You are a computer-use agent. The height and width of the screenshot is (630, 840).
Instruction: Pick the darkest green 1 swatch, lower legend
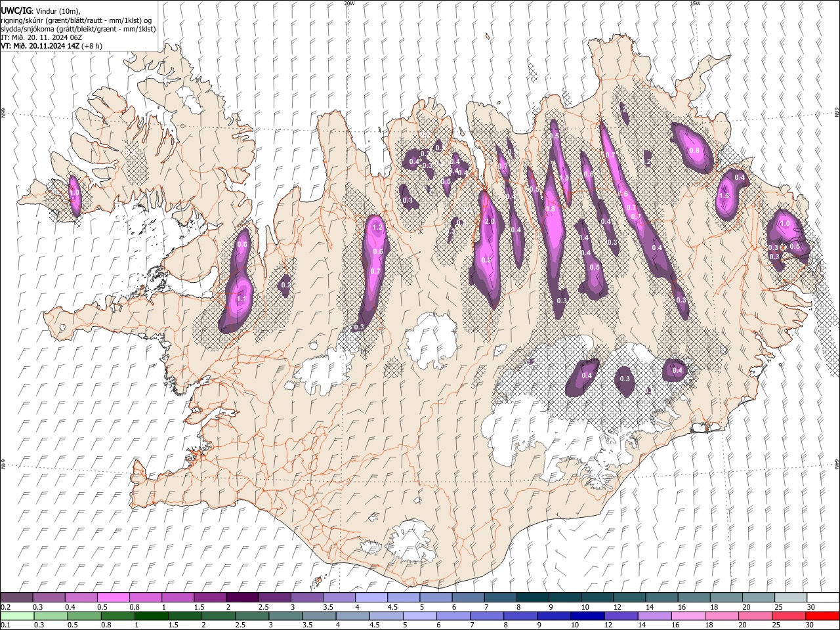[152, 616]
